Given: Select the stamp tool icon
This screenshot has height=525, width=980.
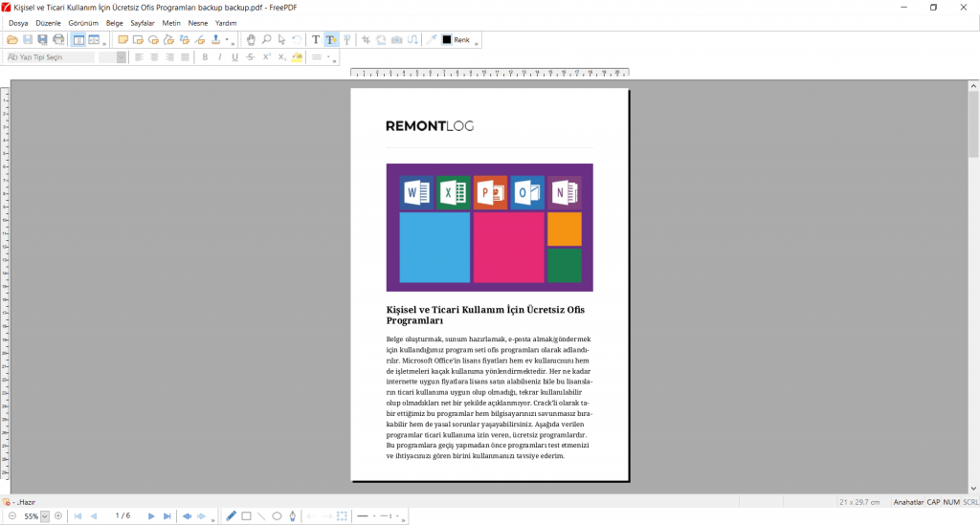Looking at the screenshot, I should click(215, 40).
